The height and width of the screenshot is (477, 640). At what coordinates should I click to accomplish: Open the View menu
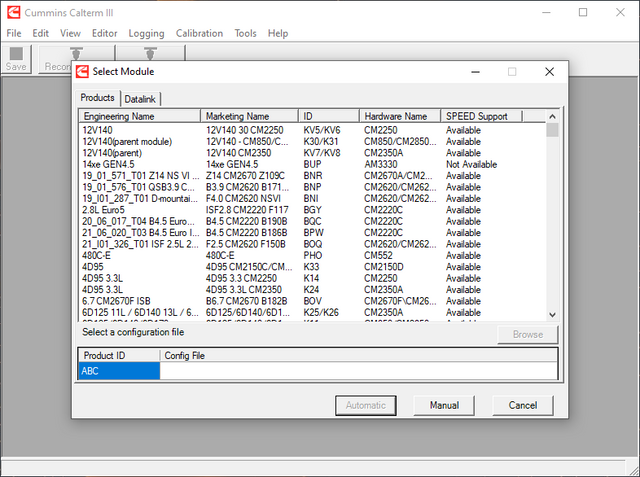pyautogui.click(x=70, y=33)
